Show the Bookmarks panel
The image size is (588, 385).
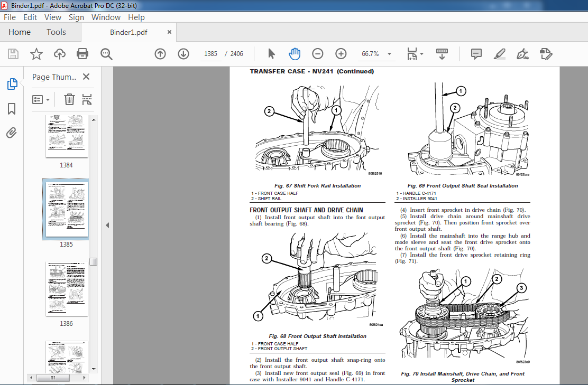pyautogui.click(x=12, y=109)
